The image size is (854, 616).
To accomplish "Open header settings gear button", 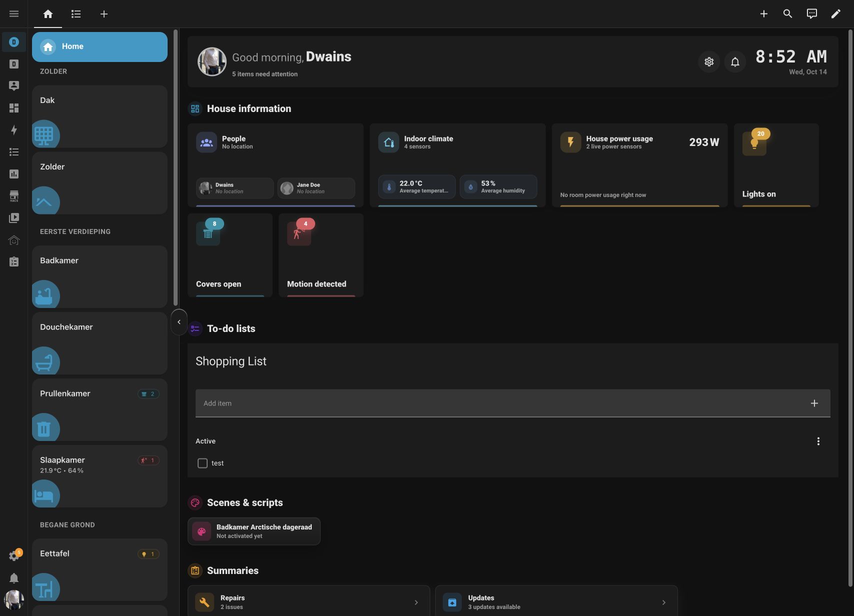I will click(709, 62).
